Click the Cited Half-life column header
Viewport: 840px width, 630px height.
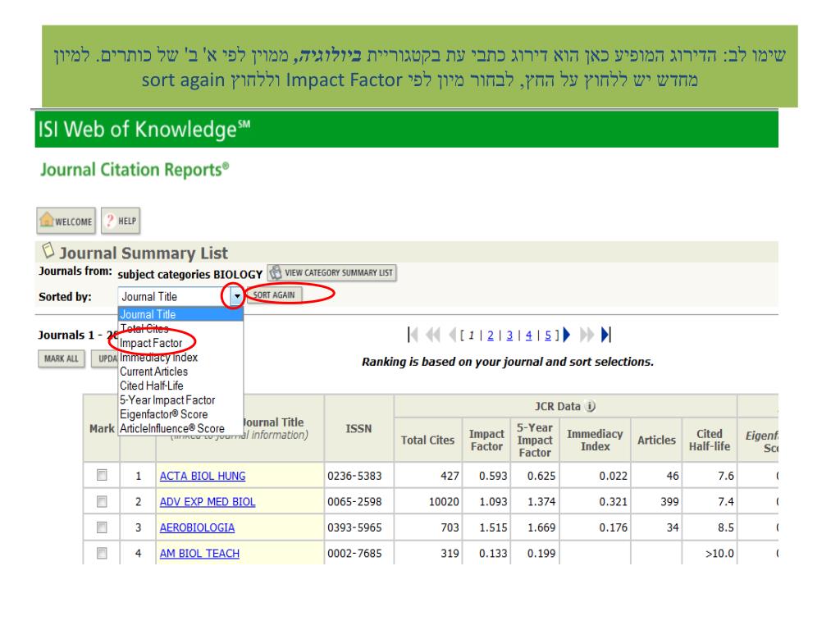pos(710,440)
